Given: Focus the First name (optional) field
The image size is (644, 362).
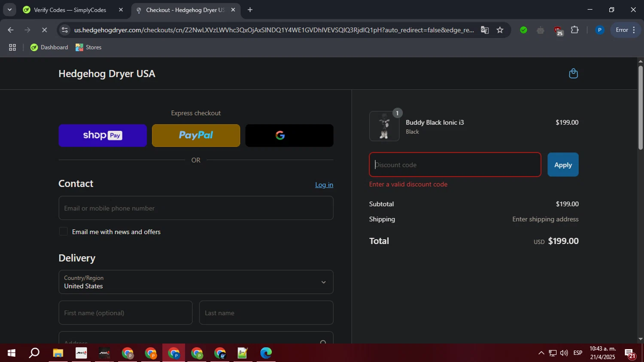Looking at the screenshot, I should point(125,313).
